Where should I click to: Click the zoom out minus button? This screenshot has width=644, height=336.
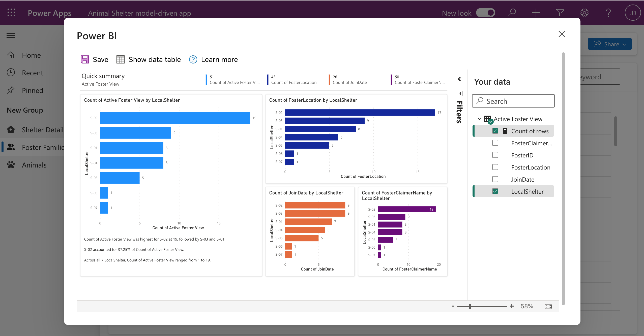pos(453,306)
